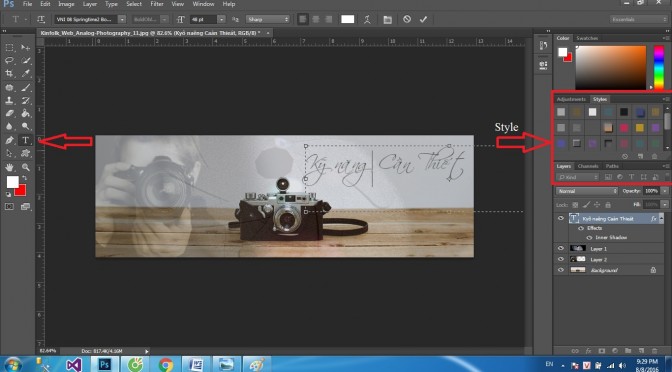
Task: Select the Custom Shape tool
Action: tap(26, 153)
